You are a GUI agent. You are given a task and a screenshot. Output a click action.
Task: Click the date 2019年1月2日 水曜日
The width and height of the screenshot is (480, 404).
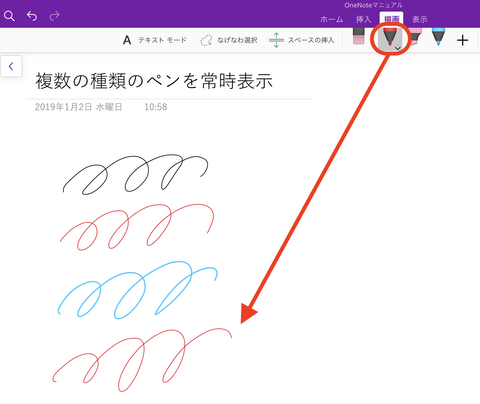[79, 107]
